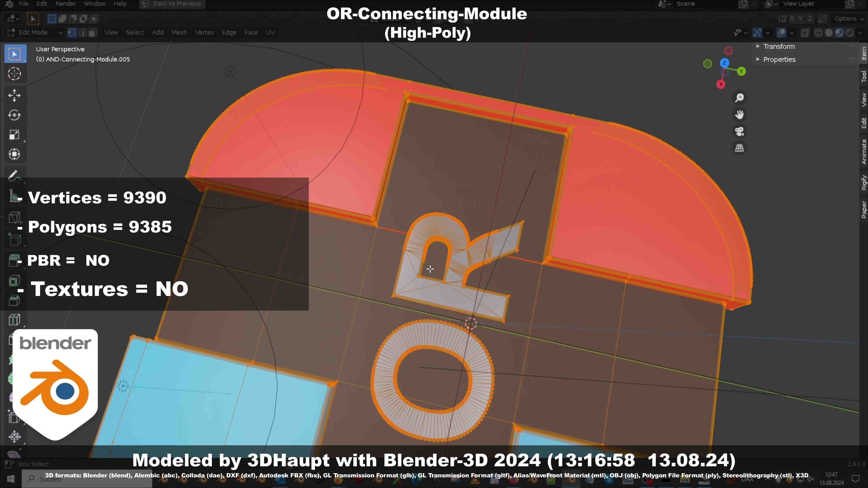Select the Shrink/Fatten tool
The width and height of the screenshot is (868, 488).
[x=14, y=436]
